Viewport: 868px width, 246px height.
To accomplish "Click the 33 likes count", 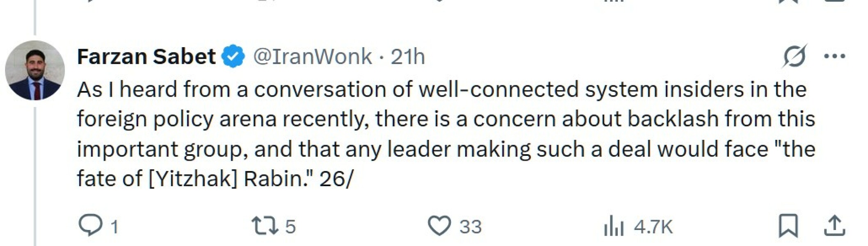I will pos(469,225).
